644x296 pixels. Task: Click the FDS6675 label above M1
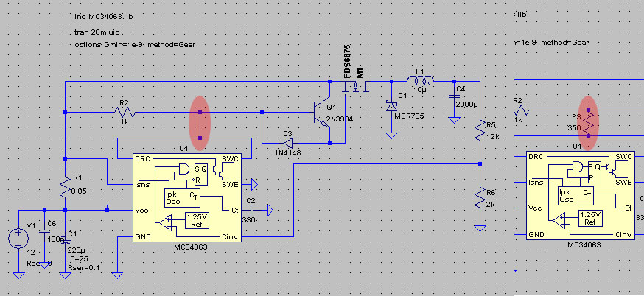click(x=346, y=61)
